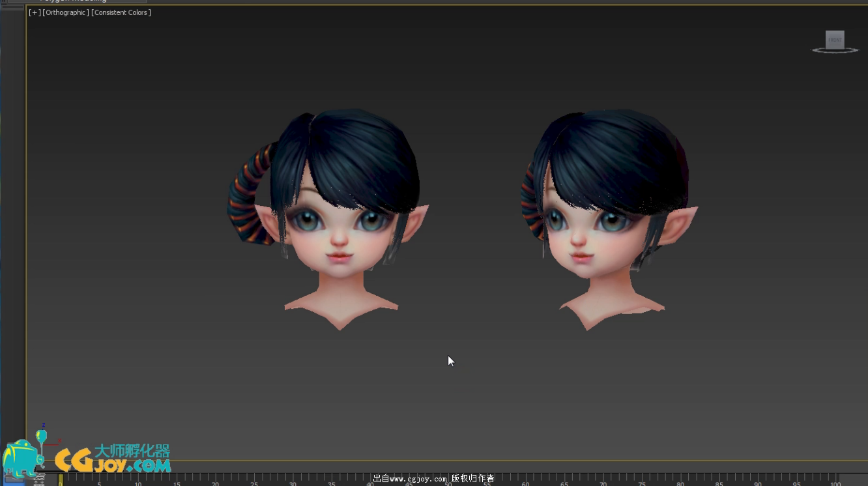The image size is (868, 486).
Task: Jump to frame 75 on the track bar
Action: 642,483
